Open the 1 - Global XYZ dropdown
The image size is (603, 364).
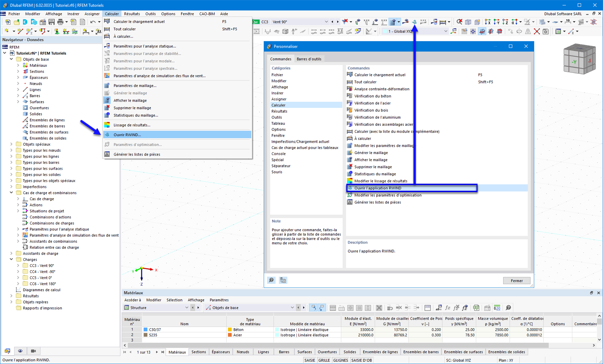coord(446,31)
